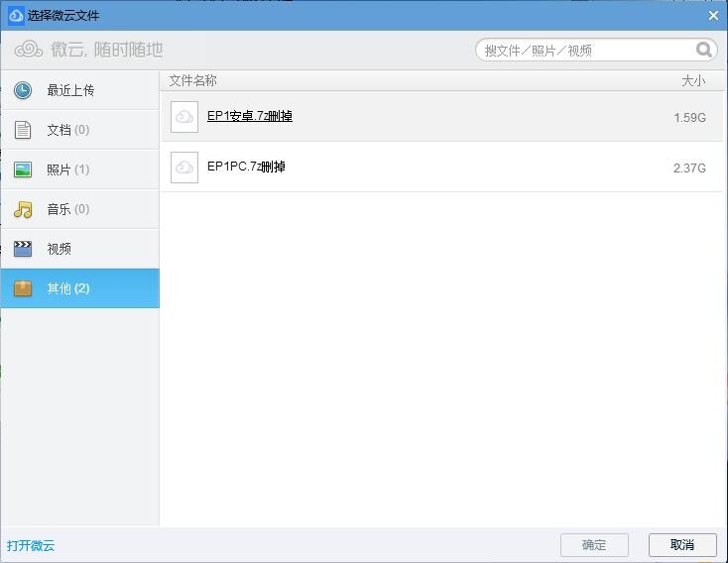
Task: Click the photo icon in sidebar
Action: click(x=23, y=169)
